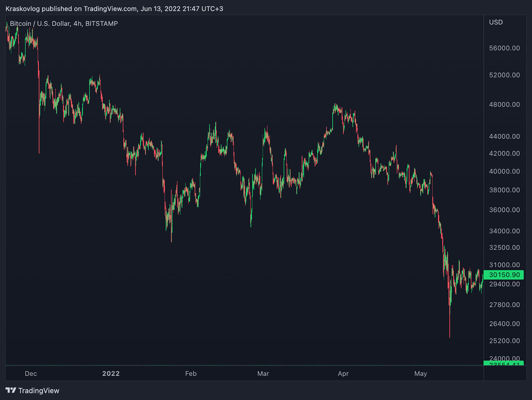Click the 40000.00 price gridline label
The width and height of the screenshot is (532, 400).
pos(504,171)
